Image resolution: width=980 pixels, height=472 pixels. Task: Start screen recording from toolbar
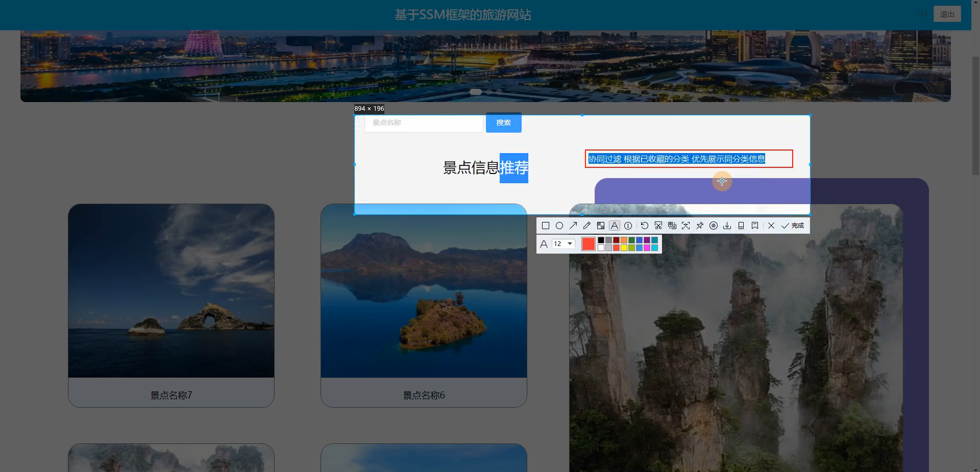coord(714,226)
